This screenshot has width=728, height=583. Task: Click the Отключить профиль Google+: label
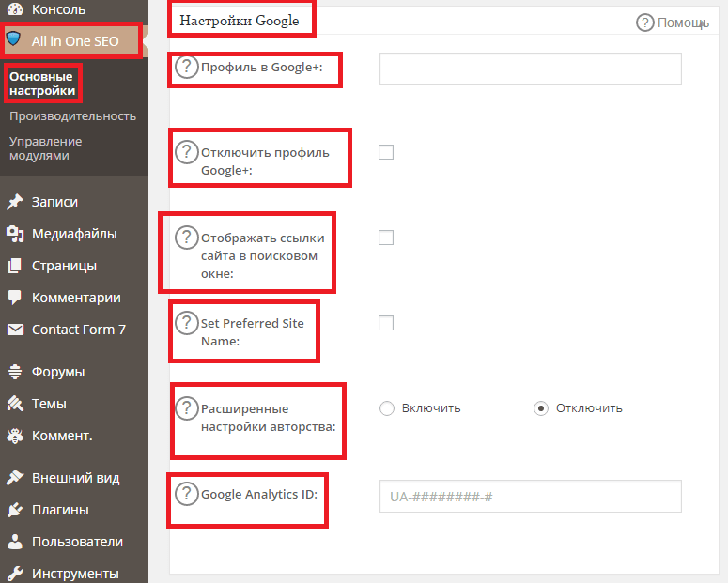265,161
